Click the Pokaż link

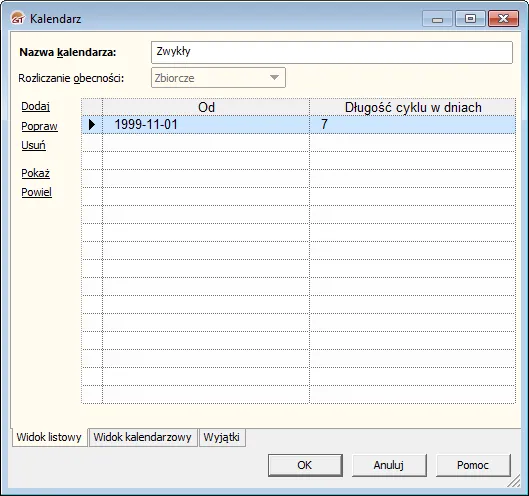35,173
